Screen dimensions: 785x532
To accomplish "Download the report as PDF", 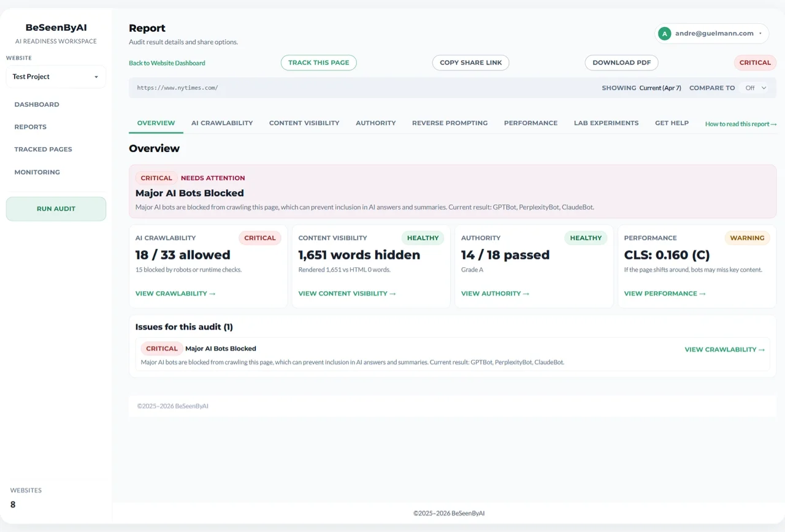I will (622, 63).
